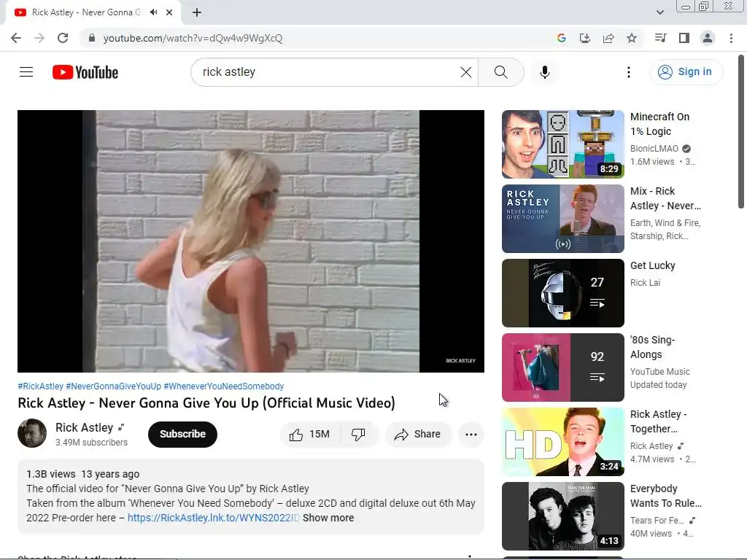Expand tab search chevron
Image resolution: width=747 pixels, height=560 pixels.
[659, 12]
